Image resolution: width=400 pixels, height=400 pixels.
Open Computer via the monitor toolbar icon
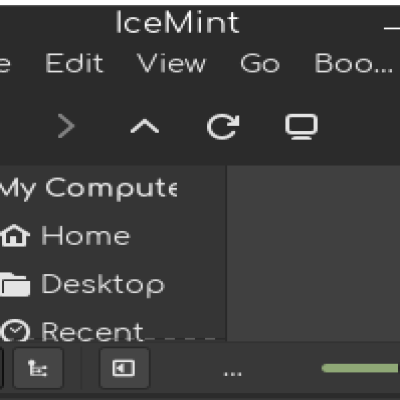(x=301, y=126)
